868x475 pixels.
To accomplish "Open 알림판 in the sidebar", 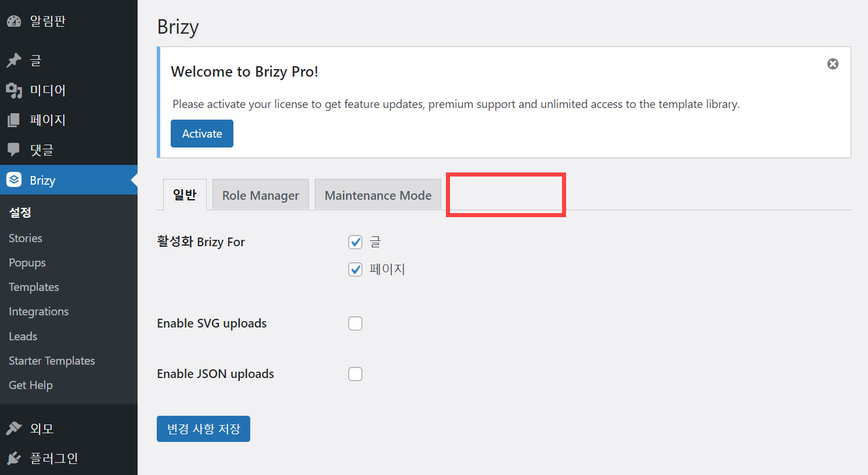I will click(x=48, y=21).
